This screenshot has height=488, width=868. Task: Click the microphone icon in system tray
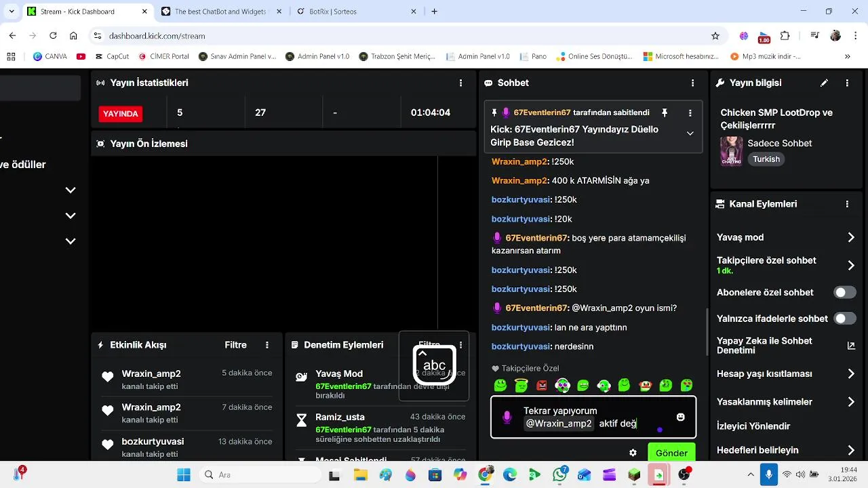768,474
